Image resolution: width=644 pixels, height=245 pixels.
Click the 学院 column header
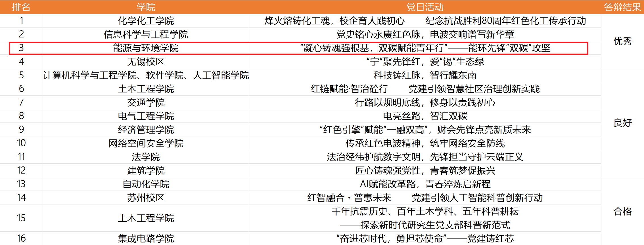tap(146, 7)
